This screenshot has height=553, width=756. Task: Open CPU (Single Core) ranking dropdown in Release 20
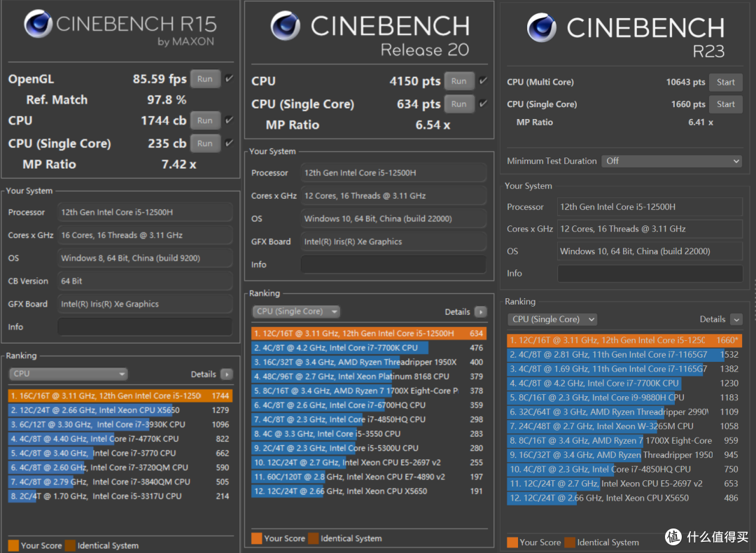296,311
